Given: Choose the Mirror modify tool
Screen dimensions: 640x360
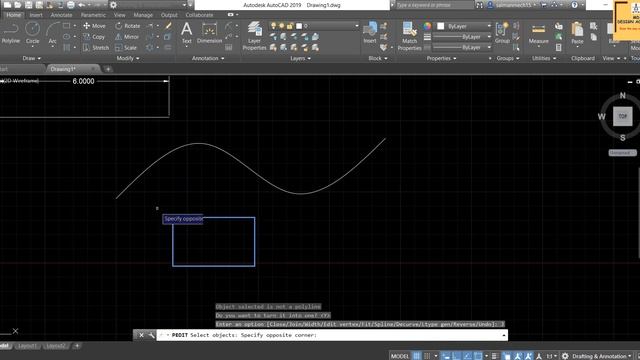Looking at the screenshot, I should [x=127, y=37].
